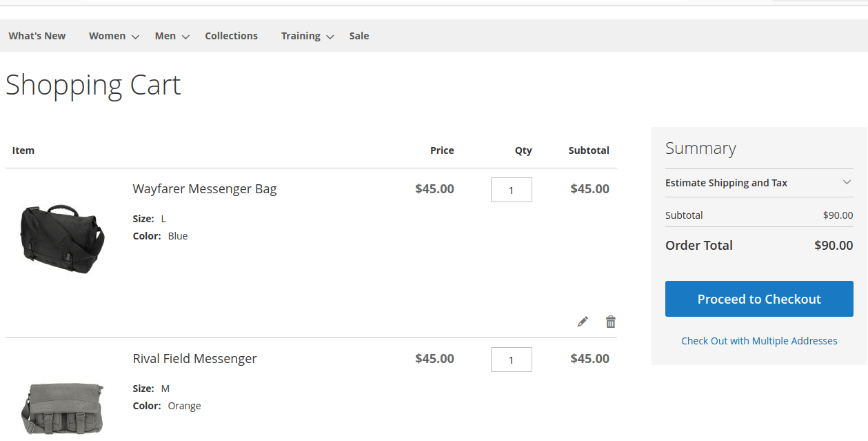Open the Men dropdown menu
Viewport: 868px width, 441px height.
(x=165, y=35)
